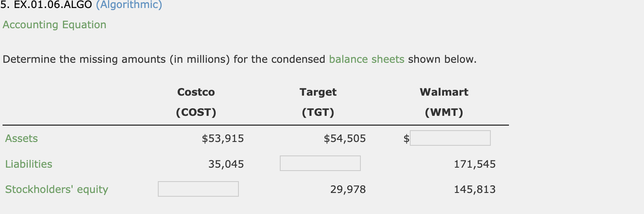This screenshot has height=214, width=644.
Task: Click the Target Liabilities input field
Action: tap(320, 163)
